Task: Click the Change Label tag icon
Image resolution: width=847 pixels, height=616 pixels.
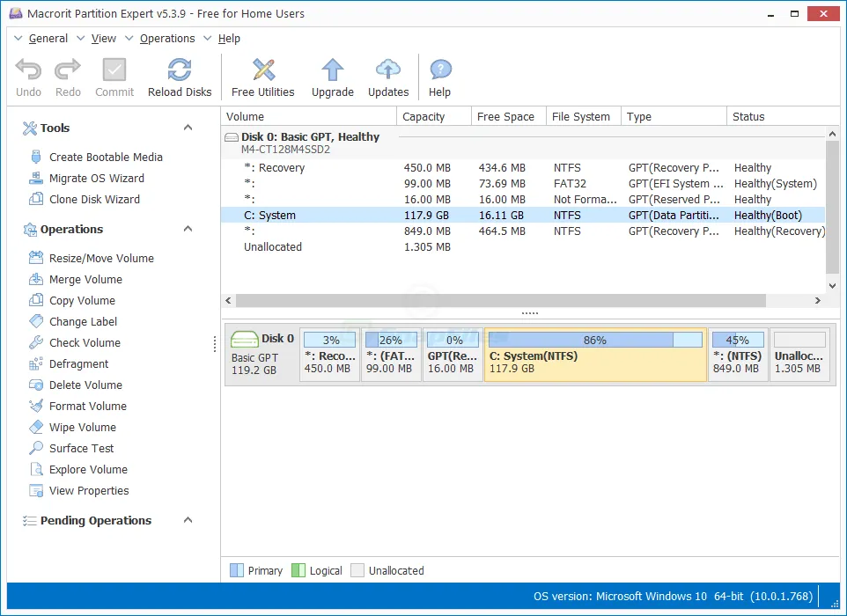Action: [x=35, y=321]
